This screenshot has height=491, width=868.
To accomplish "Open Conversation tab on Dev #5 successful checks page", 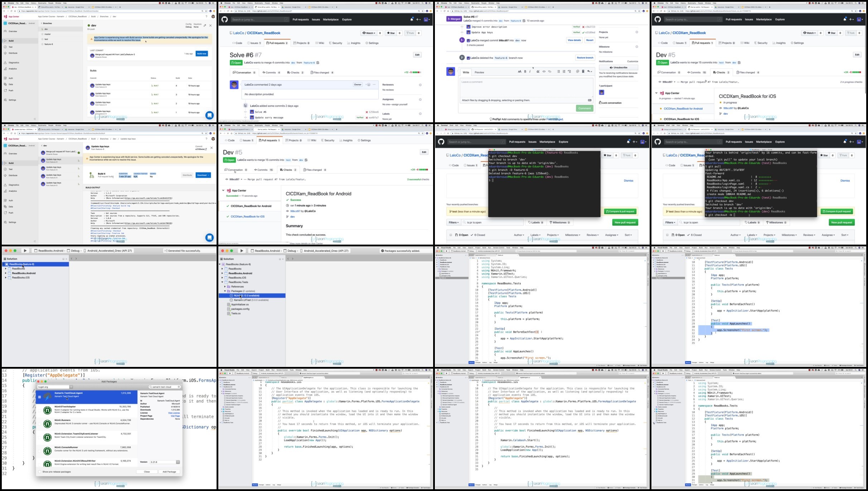I will coord(236,170).
